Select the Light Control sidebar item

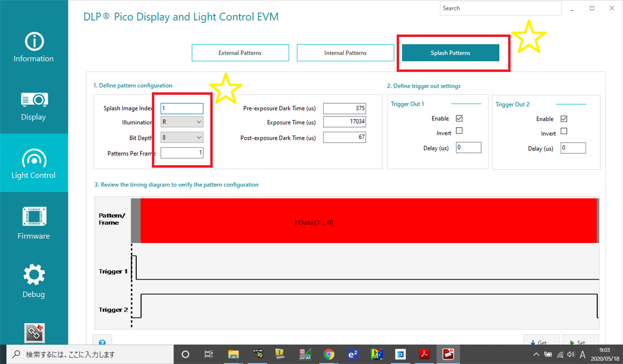(33, 163)
